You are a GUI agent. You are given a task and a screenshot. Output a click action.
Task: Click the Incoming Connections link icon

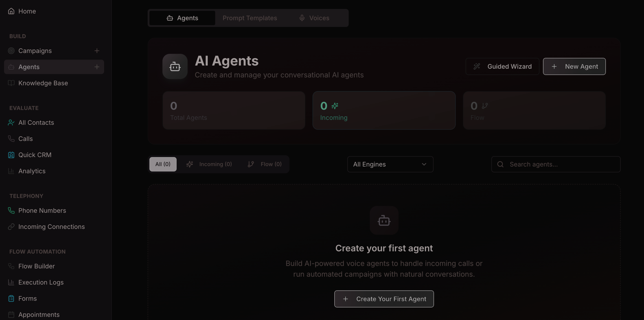click(x=11, y=227)
